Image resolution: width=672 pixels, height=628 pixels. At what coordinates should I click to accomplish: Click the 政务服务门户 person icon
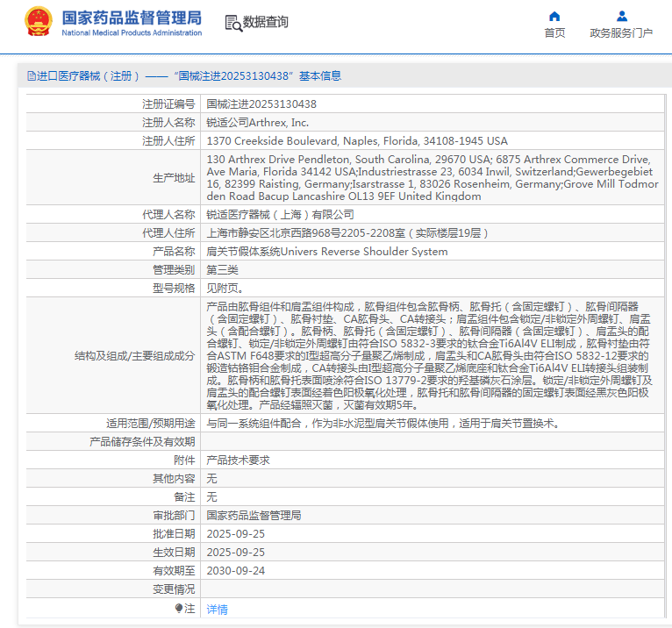[621, 16]
